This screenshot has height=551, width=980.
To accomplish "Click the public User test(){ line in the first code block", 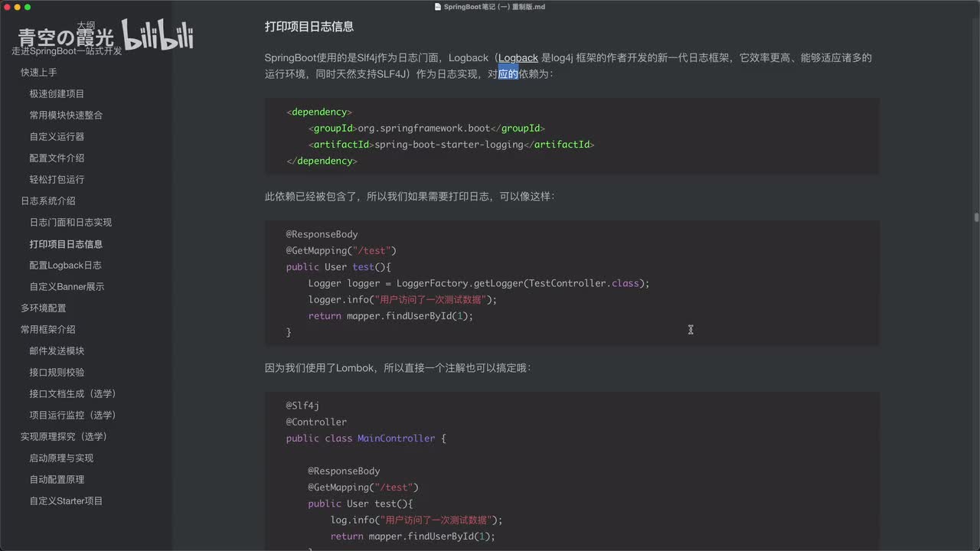I will click(x=338, y=267).
